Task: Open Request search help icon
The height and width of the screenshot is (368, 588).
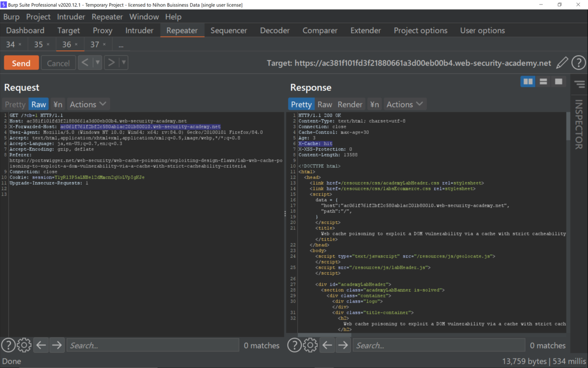Action: pos(8,345)
